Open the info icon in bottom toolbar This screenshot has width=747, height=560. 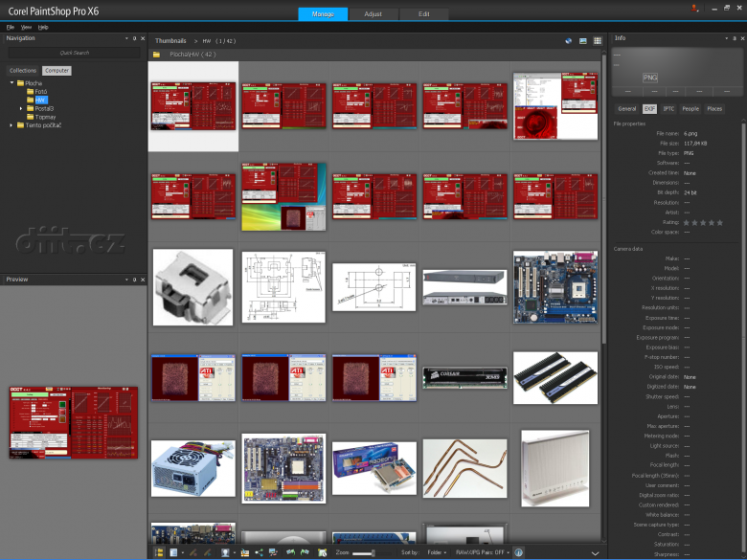(x=518, y=552)
